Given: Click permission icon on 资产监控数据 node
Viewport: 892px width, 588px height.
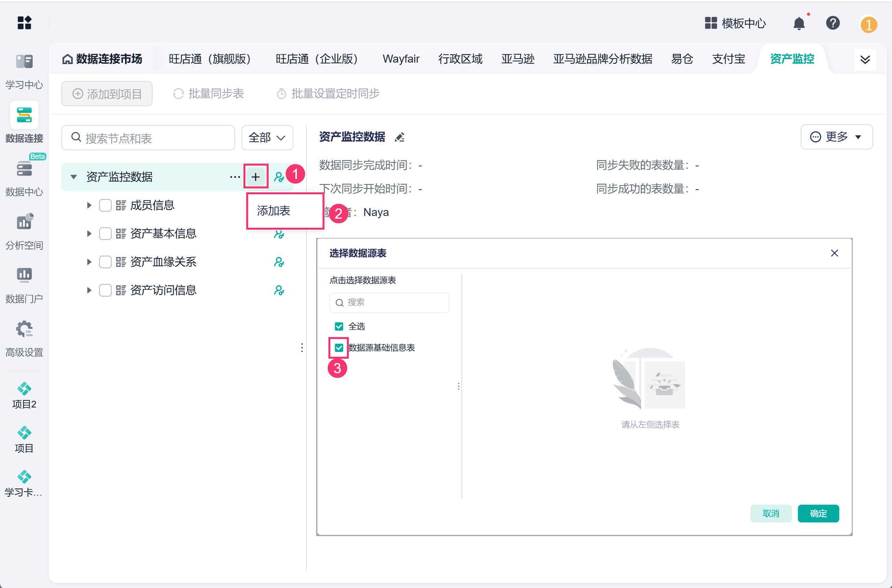Looking at the screenshot, I should click(x=279, y=177).
